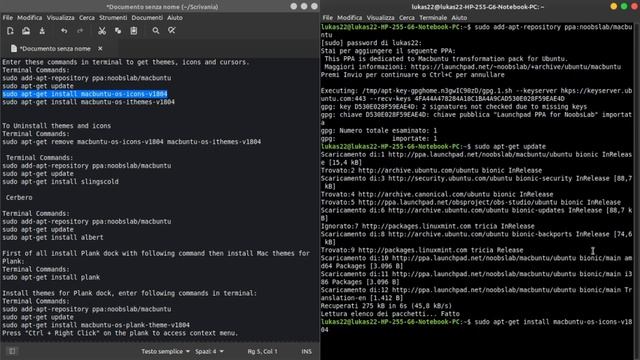
Task: Click the 'Recuperati 275 kB in 6s' terminal line
Action: [x=386, y=306]
